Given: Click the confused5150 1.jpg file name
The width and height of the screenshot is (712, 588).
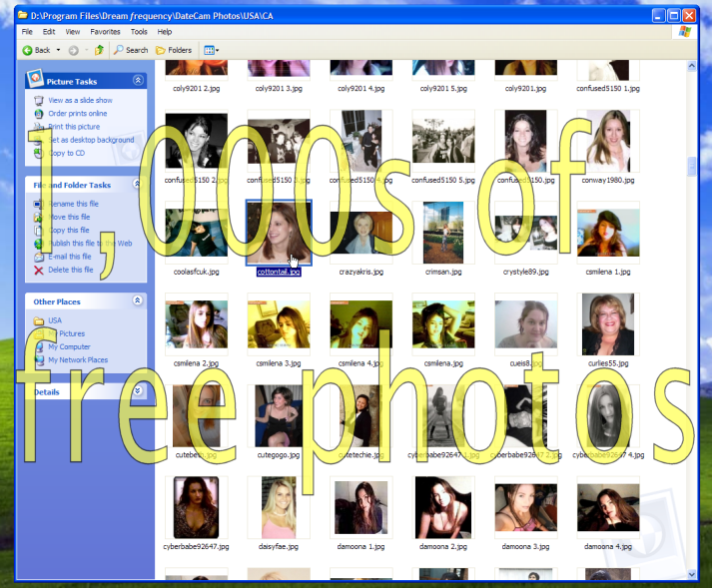Looking at the screenshot, I should 608,89.
